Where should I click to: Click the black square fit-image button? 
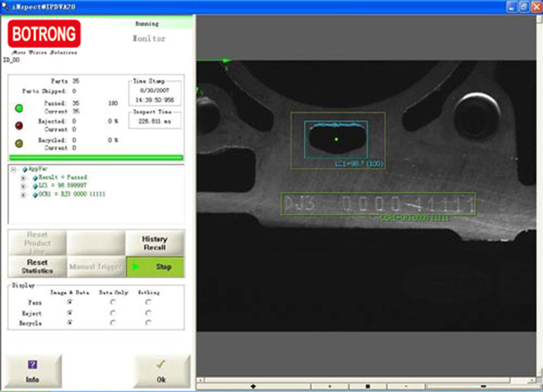(368, 386)
